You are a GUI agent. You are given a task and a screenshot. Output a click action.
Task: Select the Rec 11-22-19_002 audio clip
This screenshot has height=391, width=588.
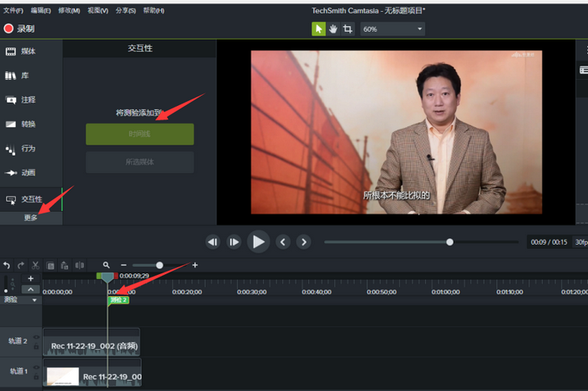tap(92, 342)
